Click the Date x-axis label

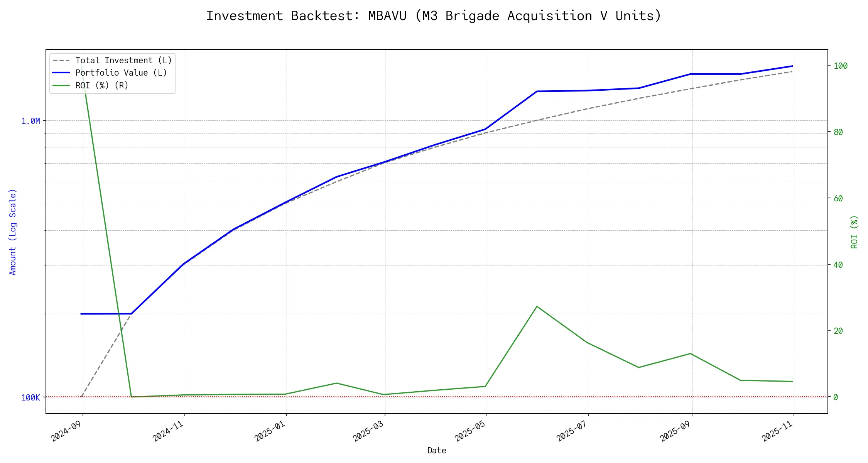pos(437,451)
